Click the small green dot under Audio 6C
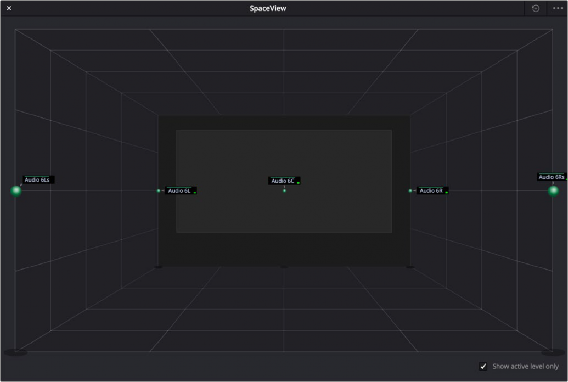The width and height of the screenshot is (568, 382). coord(284,190)
